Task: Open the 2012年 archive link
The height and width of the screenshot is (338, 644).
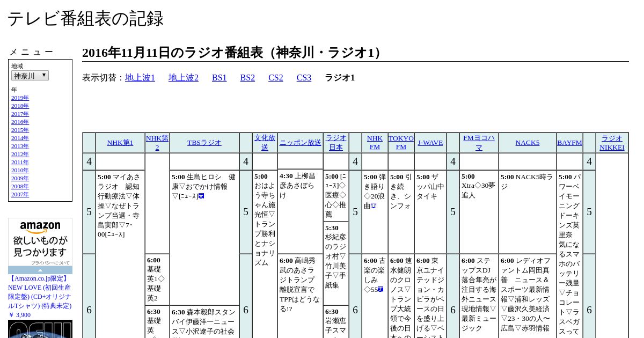Action: pos(20,154)
